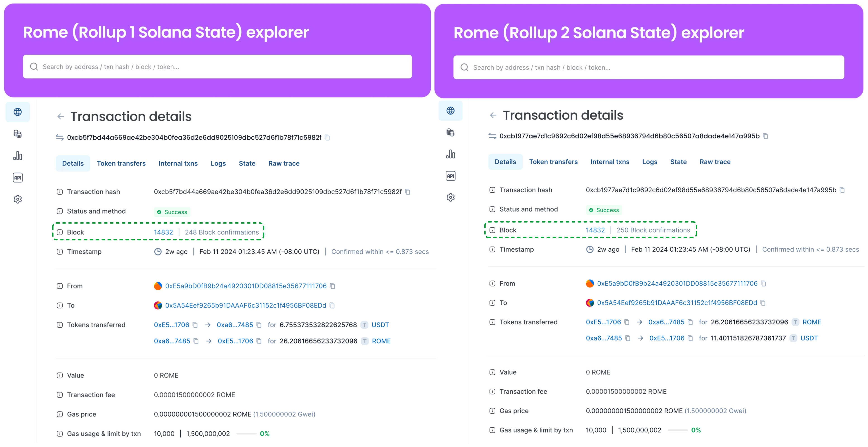Open State tab in Rollup 1
Screen dimensions: 868x447
(x=247, y=164)
